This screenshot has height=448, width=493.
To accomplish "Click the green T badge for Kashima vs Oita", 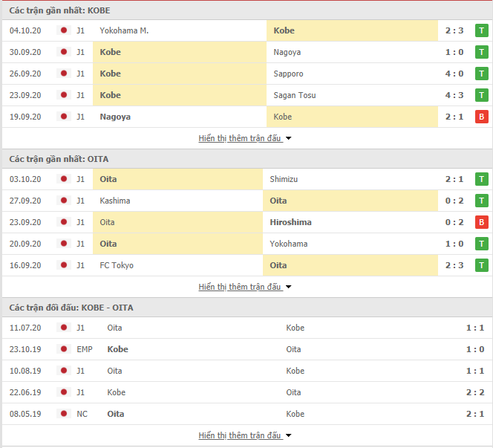I will tap(481, 201).
